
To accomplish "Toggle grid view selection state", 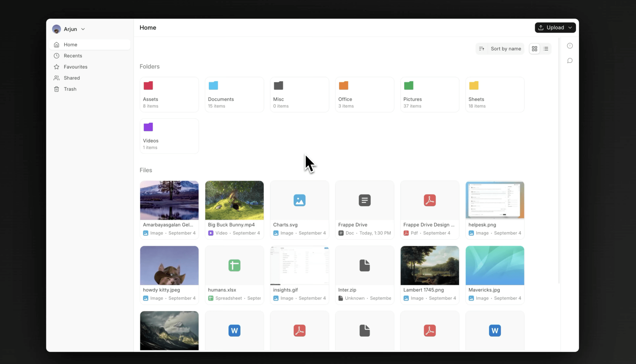I will pyautogui.click(x=534, y=48).
